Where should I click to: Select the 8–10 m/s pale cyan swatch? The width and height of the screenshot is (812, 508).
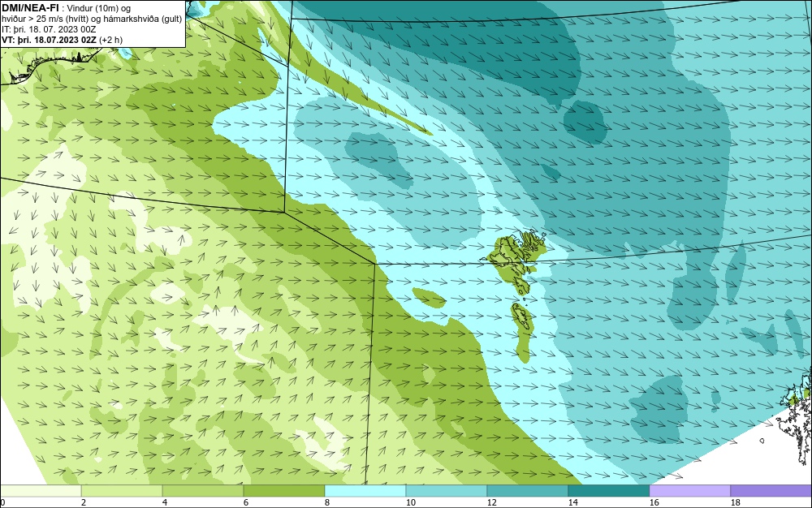tap(365, 490)
